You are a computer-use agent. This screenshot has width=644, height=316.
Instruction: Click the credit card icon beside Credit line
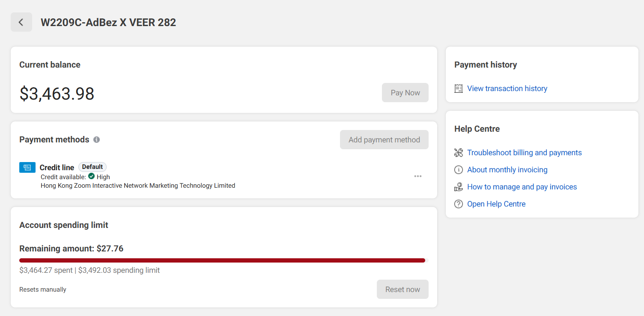27,167
